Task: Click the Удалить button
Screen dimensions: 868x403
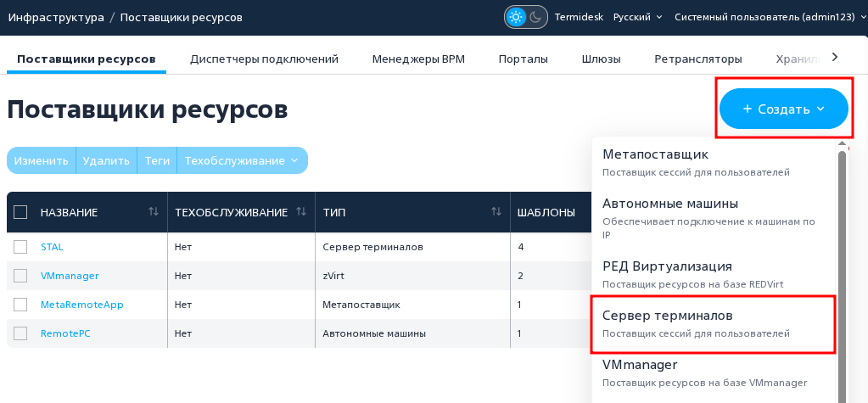Action: (x=106, y=160)
